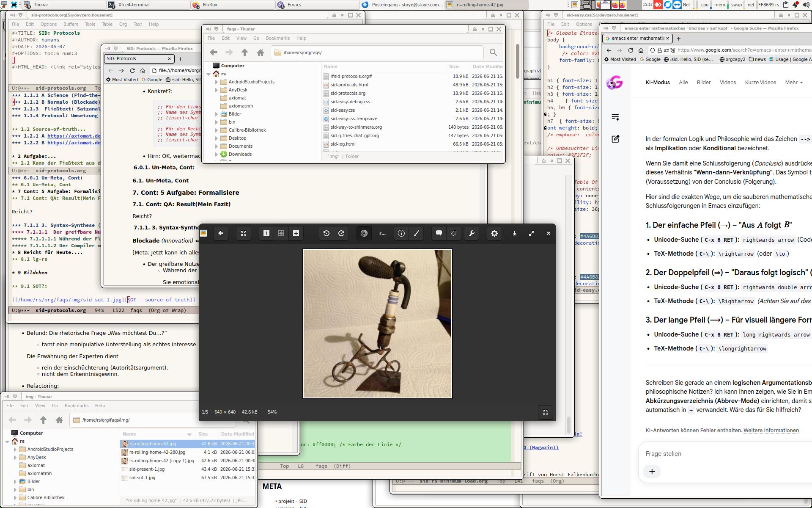Set image zoom to actual size (1)

click(x=266, y=233)
